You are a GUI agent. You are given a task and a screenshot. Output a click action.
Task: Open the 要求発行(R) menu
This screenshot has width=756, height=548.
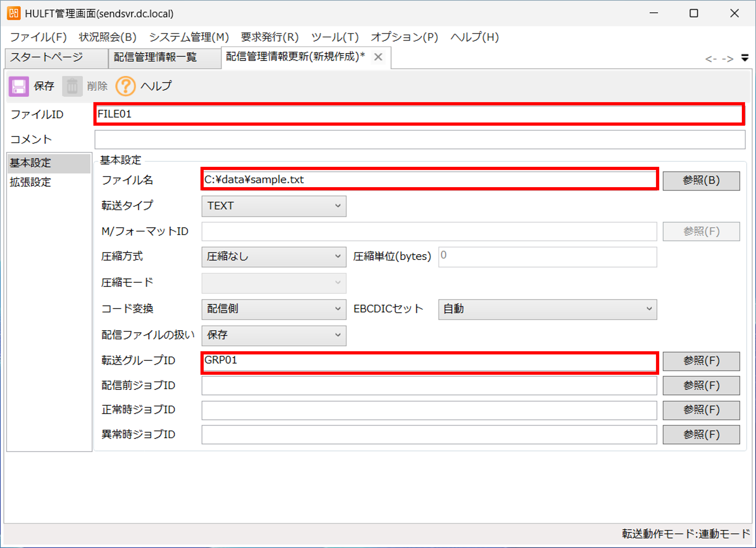(x=269, y=37)
